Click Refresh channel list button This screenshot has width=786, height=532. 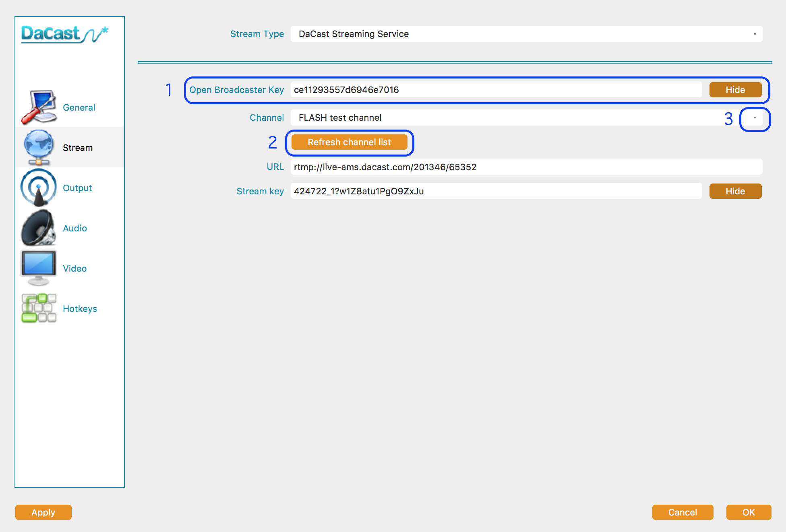350,141
